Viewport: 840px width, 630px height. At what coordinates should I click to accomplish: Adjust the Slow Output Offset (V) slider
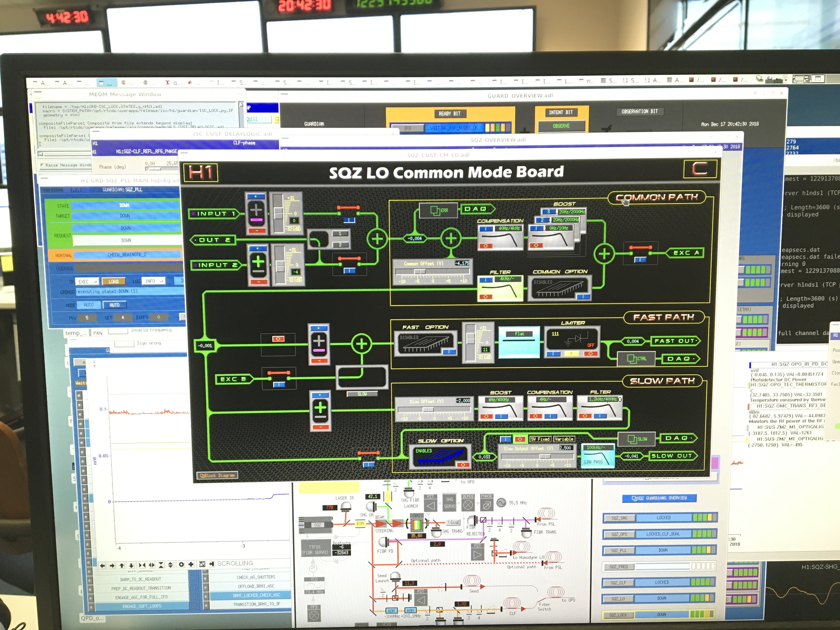[537, 456]
